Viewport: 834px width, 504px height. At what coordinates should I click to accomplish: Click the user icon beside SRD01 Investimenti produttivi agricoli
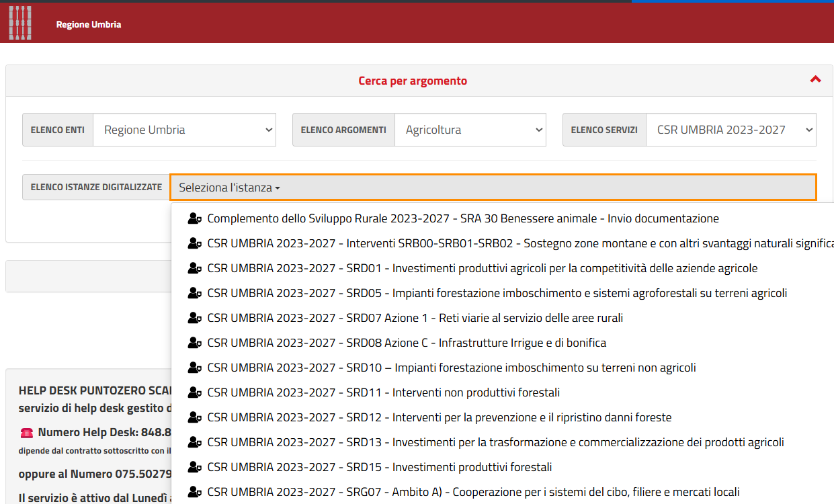click(195, 268)
